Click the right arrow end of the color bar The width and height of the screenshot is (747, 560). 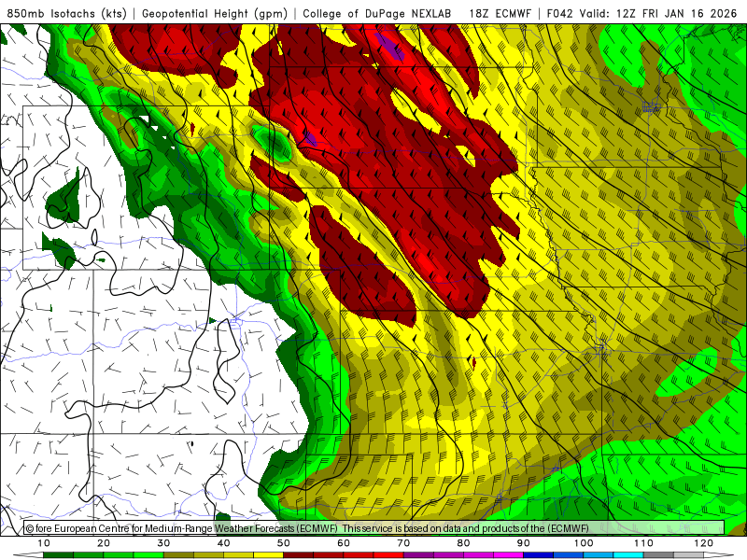(x=719, y=555)
